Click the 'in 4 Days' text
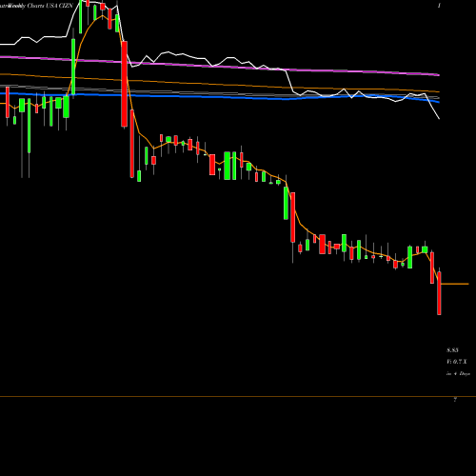This screenshot has height=476, width=476. (458, 374)
